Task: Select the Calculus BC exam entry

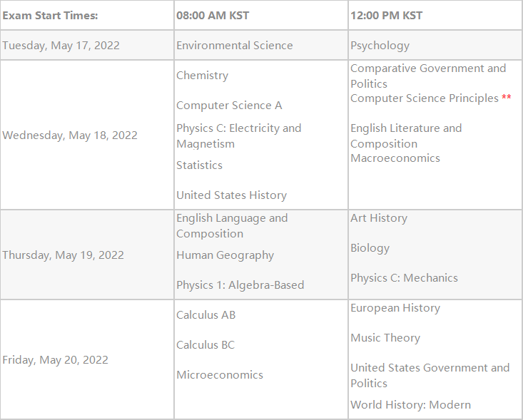Action: (205, 345)
